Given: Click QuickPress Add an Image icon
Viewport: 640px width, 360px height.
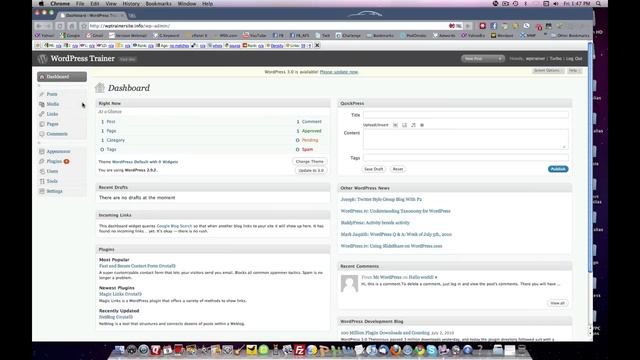Looking at the screenshot, I should point(395,125).
